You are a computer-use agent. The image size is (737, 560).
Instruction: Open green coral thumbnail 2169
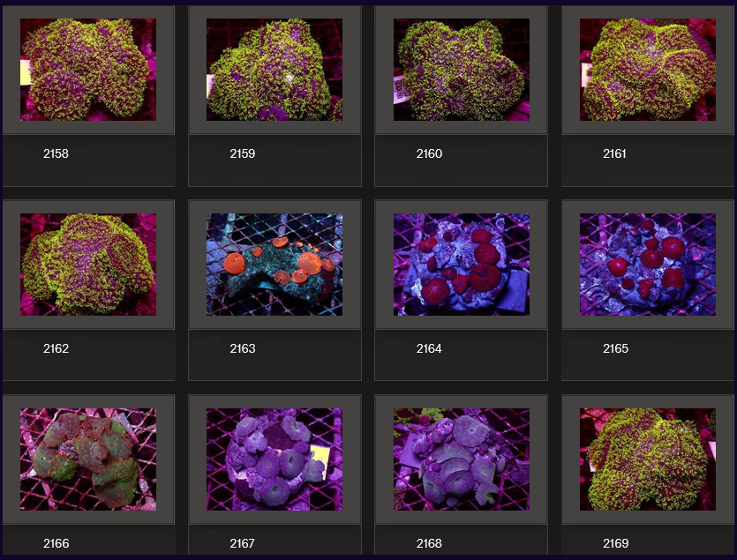pos(648,459)
